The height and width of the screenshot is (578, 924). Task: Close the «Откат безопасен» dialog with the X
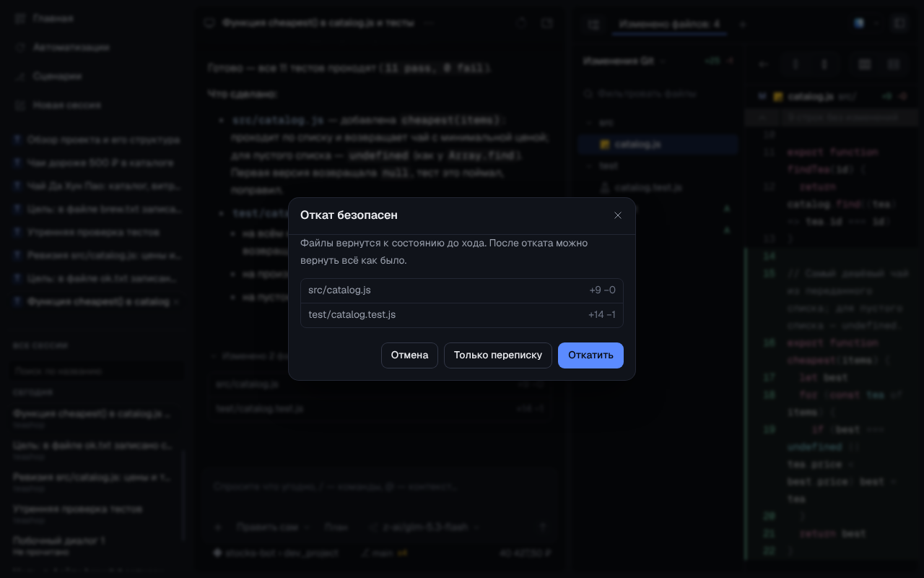pos(618,215)
